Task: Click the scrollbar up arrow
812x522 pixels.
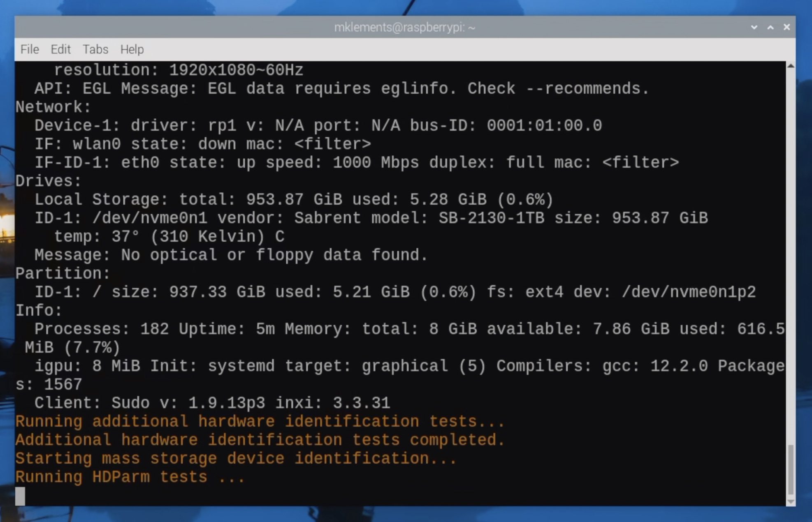Action: coord(791,66)
